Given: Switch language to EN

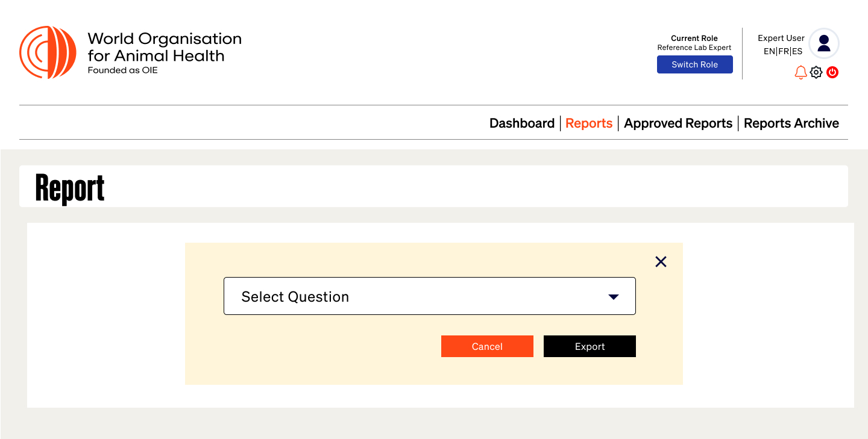Looking at the screenshot, I should [769, 52].
